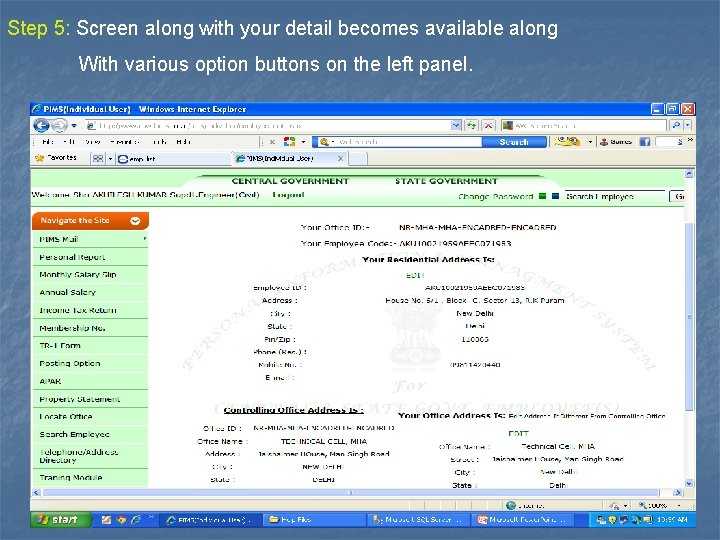The image size is (720, 540).
Task: Open Telephone/Address Directory option
Action: (x=90, y=456)
